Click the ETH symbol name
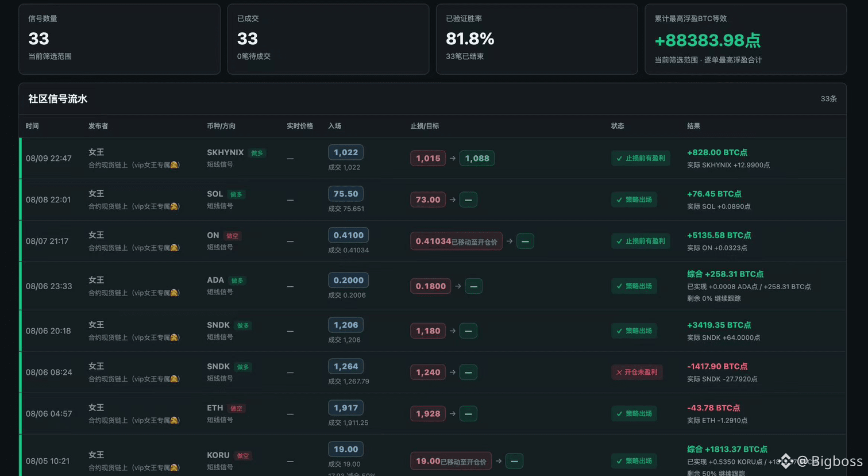868x476 pixels. tap(215, 408)
